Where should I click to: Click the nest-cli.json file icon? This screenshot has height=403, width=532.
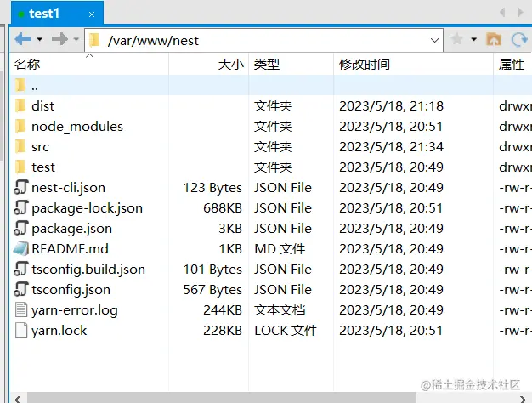(x=20, y=187)
